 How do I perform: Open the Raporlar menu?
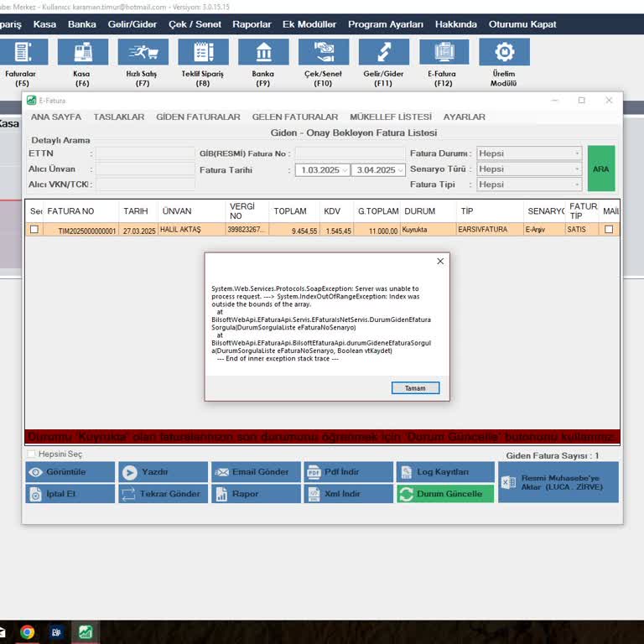coord(252,24)
